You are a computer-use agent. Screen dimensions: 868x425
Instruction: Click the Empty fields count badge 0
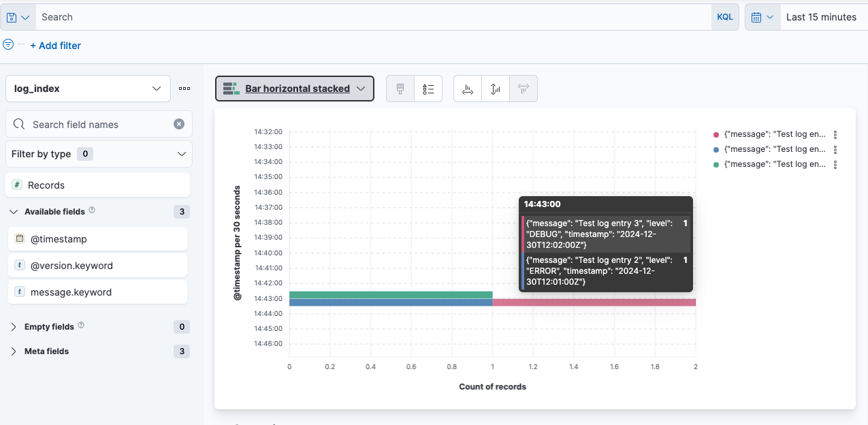click(182, 327)
